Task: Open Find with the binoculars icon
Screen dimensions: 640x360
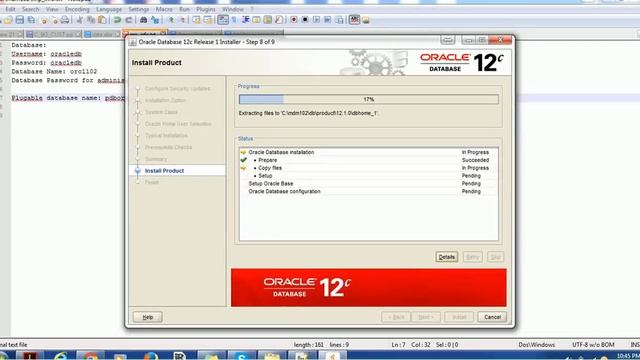Action: (144, 20)
